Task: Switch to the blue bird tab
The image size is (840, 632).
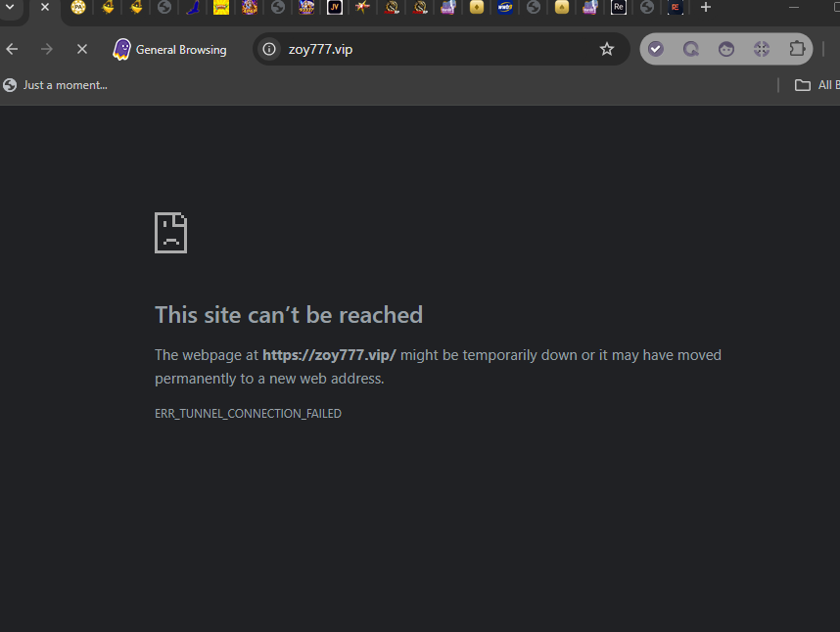Action: click(193, 7)
